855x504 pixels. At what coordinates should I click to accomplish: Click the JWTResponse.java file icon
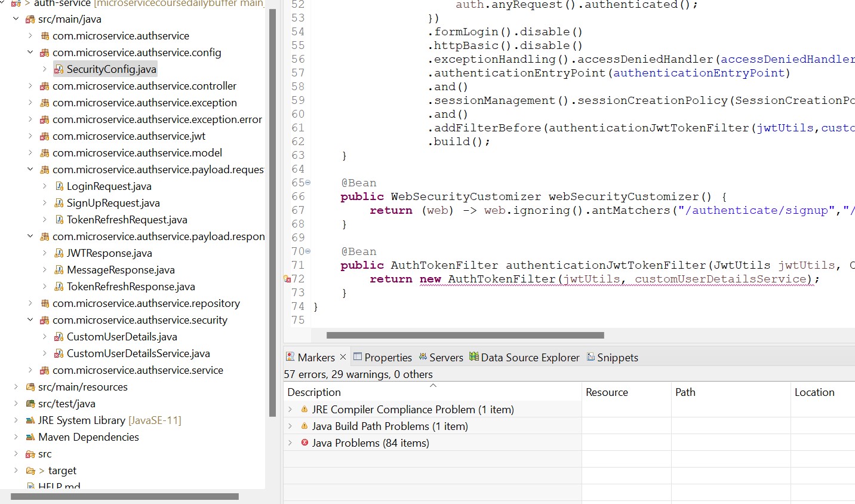click(59, 253)
